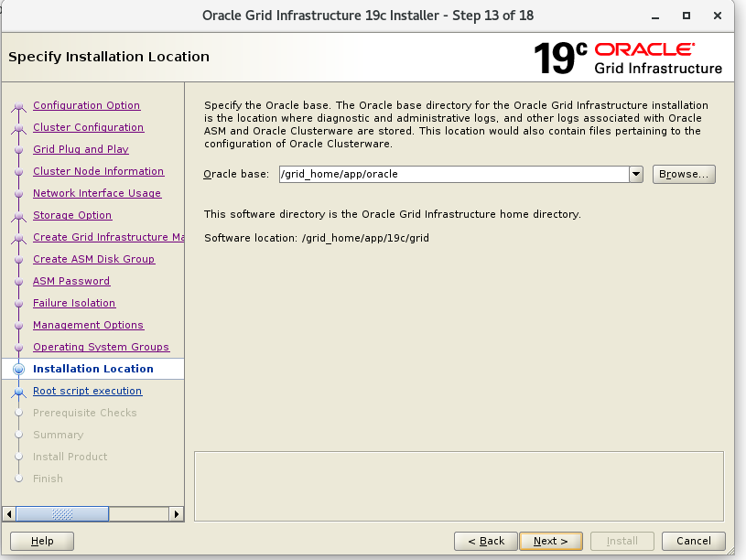Close the installer window
The height and width of the screenshot is (560, 746).
pyautogui.click(x=718, y=16)
